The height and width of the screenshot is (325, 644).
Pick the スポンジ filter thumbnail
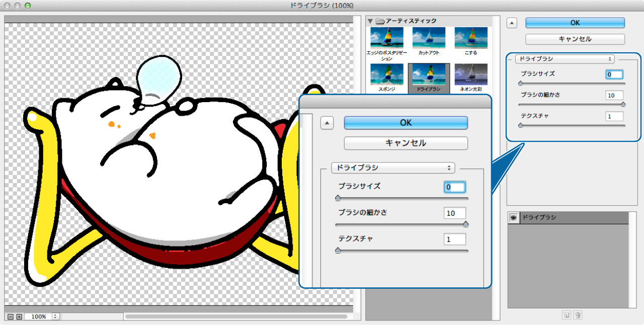pos(386,74)
